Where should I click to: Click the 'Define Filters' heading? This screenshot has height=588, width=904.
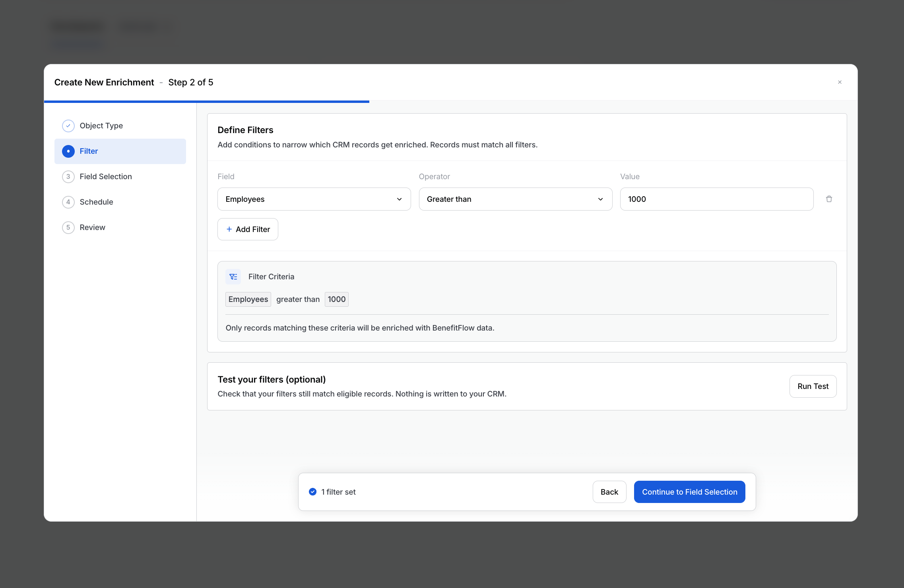pyautogui.click(x=245, y=130)
